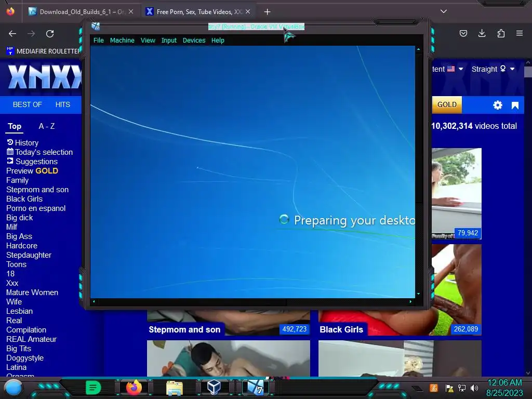Image resolution: width=532 pixels, height=399 pixels.
Task: Open the File menu in VirtualBox
Action: (98, 41)
